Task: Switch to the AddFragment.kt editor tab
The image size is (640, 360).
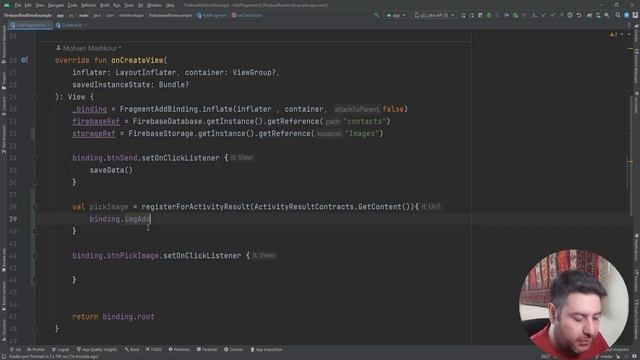Action: click(x=31, y=25)
